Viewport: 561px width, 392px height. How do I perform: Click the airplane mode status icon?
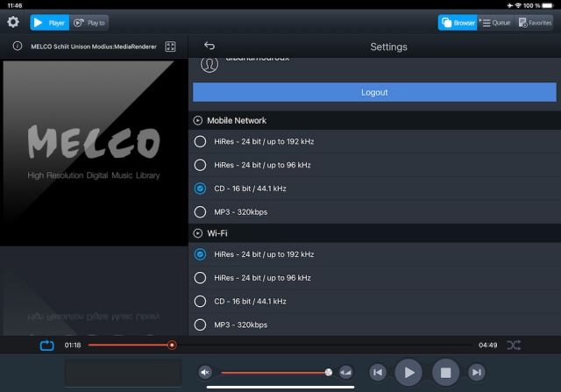tap(510, 5)
